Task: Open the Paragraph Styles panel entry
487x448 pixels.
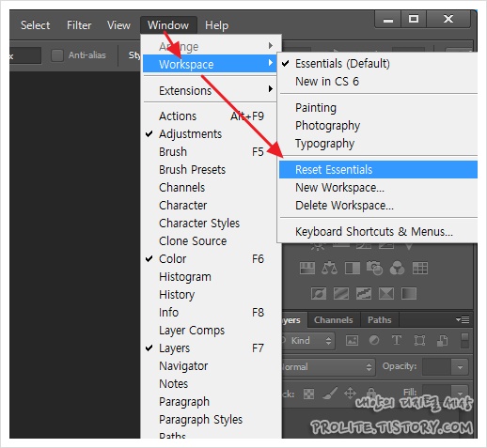Action: (x=211, y=420)
